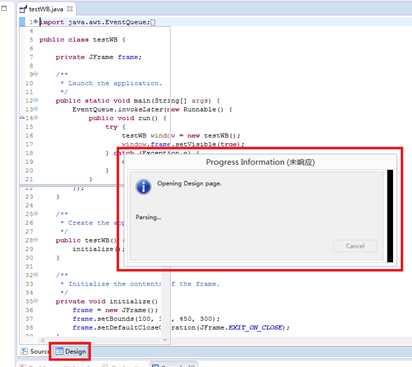This screenshot has width=412, height=367.
Task: Cancel the Opening Design page progress
Action: tap(355, 246)
